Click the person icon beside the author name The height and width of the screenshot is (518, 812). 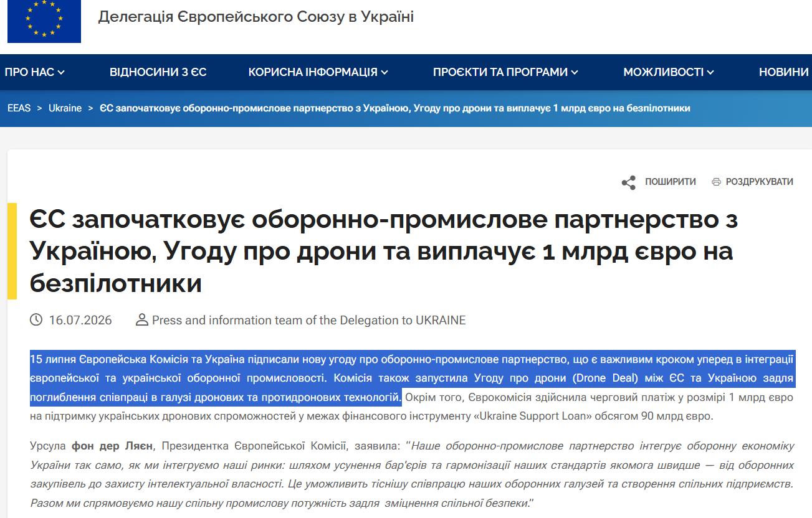tap(142, 320)
